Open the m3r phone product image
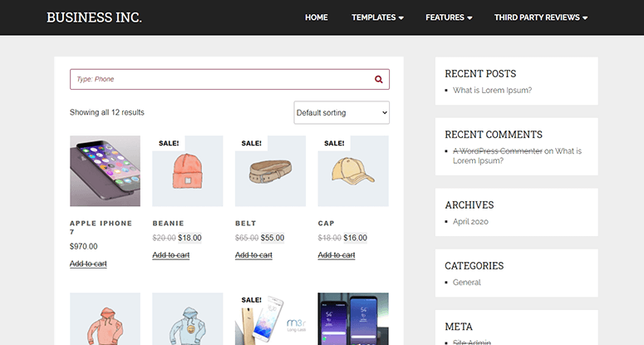Image resolution: width=644 pixels, height=345 pixels. [270, 318]
